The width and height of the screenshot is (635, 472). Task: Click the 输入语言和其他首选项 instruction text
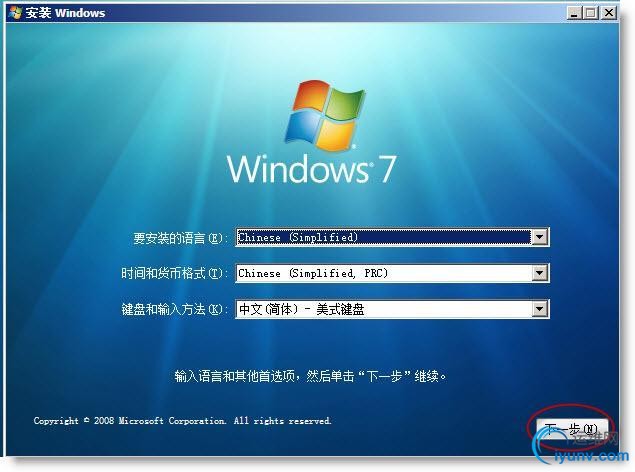(311, 376)
